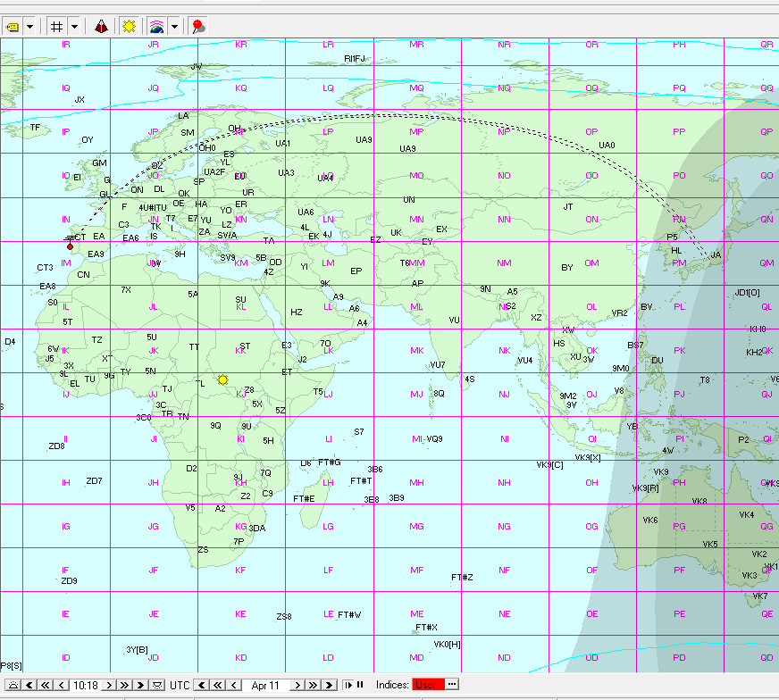
Task: Start the step-play animation button
Action: point(348,685)
